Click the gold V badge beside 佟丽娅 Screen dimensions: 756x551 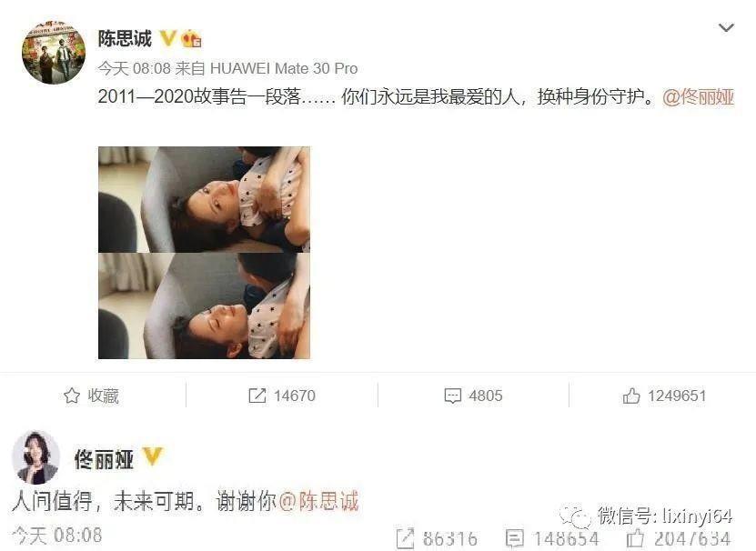click(152, 456)
